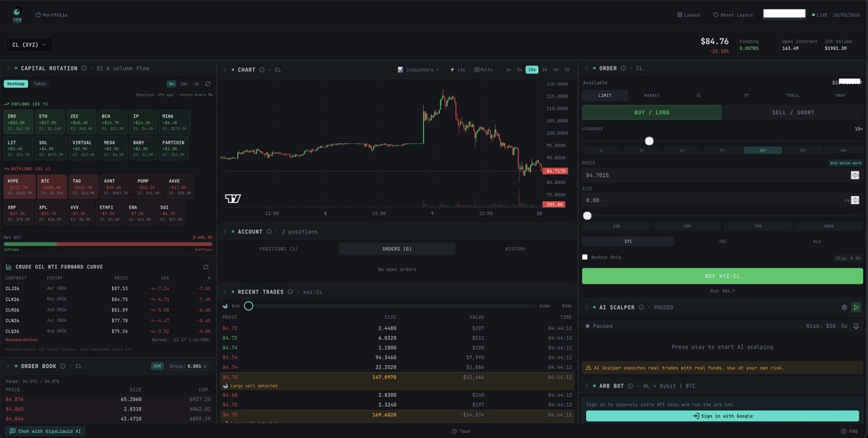Set Capital Rotation interval to 15m

[x=184, y=84]
